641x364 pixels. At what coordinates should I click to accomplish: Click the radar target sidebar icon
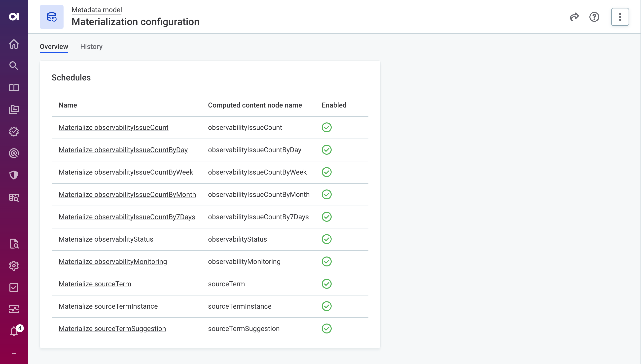point(14,153)
